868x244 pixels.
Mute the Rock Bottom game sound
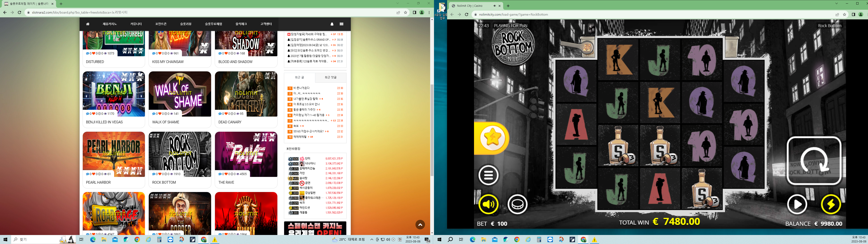(488, 204)
